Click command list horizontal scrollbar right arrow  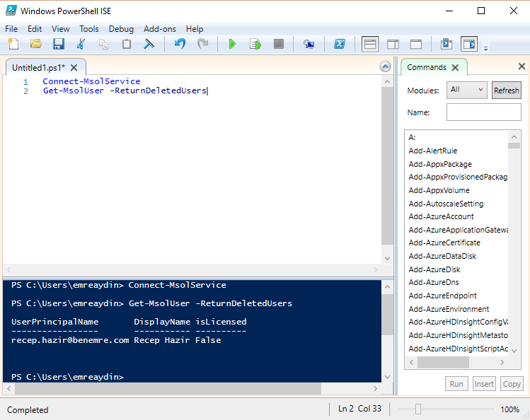pyautogui.click(x=502, y=362)
